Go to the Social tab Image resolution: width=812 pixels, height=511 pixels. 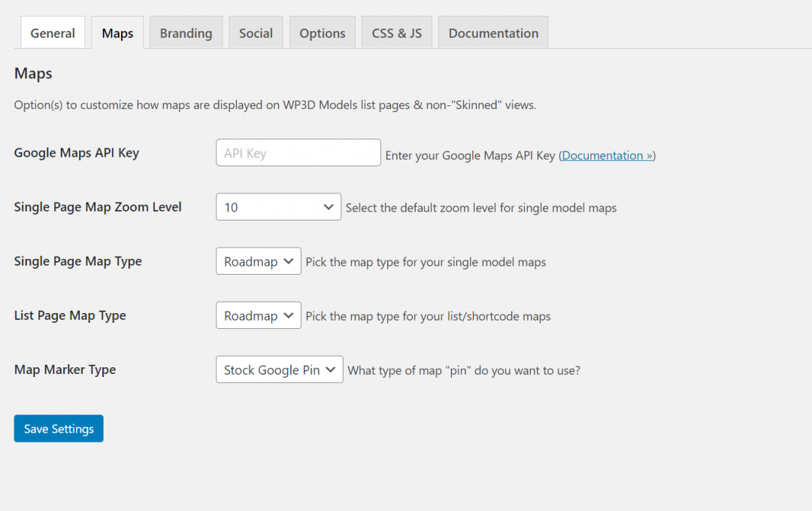(x=256, y=32)
